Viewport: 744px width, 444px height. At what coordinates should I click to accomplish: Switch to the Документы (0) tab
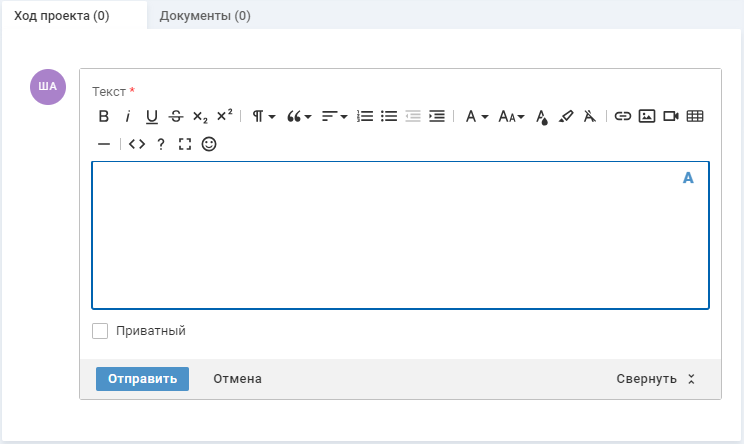[x=205, y=16]
